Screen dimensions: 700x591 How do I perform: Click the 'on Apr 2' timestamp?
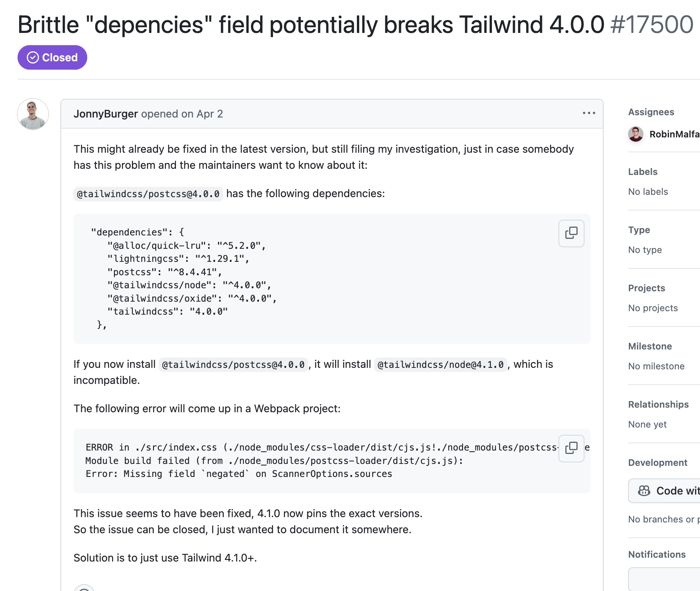202,114
